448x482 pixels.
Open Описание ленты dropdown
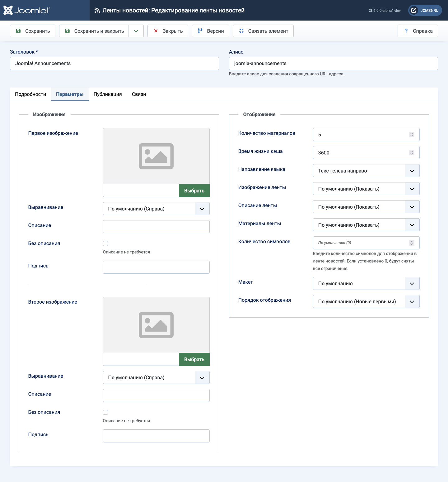366,207
